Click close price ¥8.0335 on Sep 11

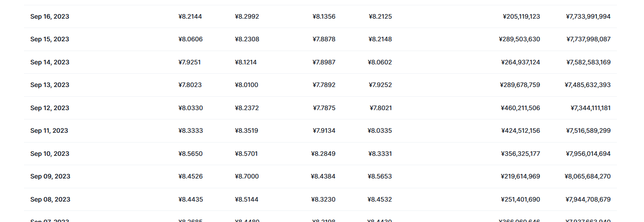point(380,131)
